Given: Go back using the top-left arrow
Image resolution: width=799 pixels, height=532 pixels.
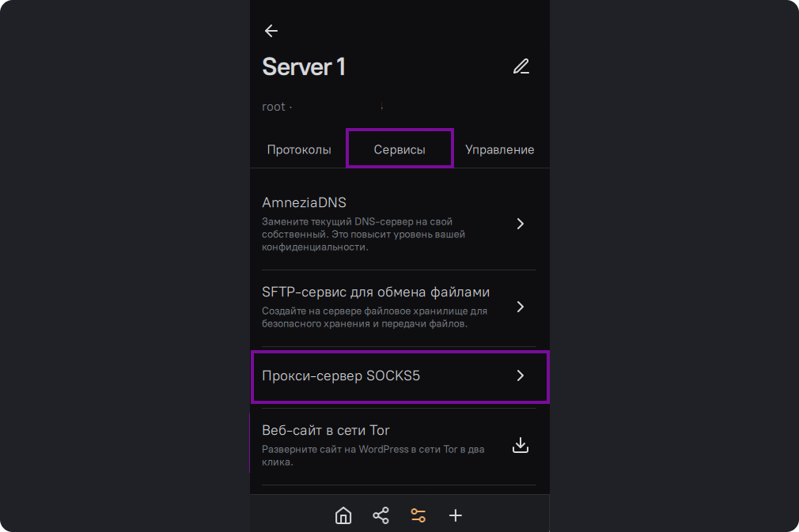Looking at the screenshot, I should coord(271,31).
